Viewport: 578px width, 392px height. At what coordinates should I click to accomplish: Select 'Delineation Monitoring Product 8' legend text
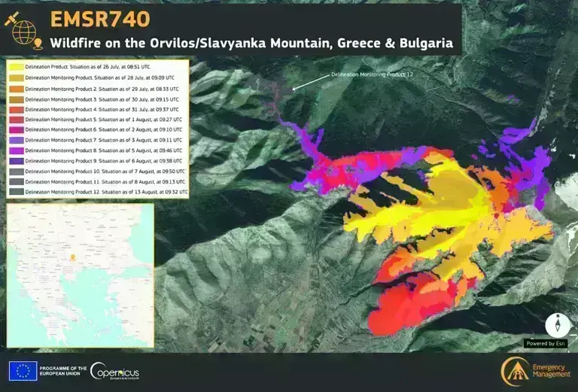(x=61, y=150)
